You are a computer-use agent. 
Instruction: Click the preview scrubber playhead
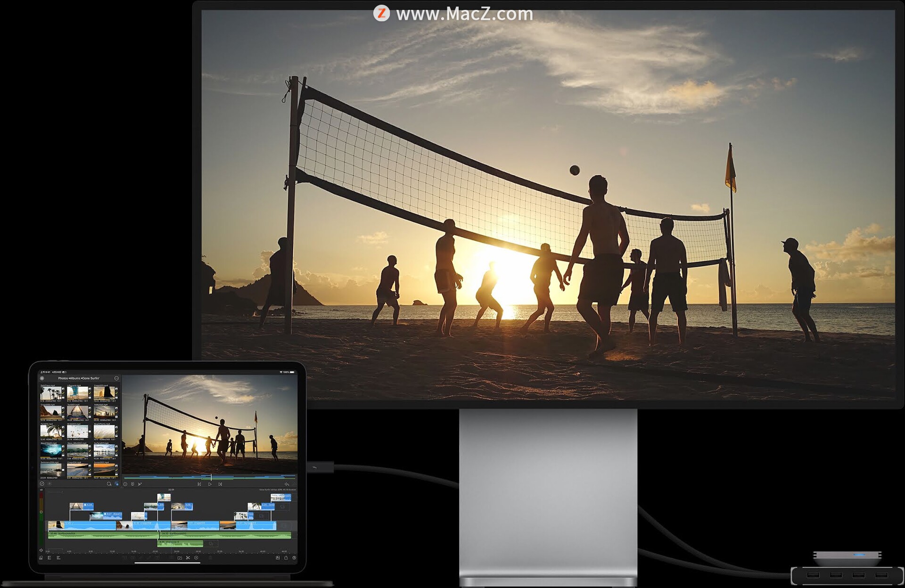211,477
